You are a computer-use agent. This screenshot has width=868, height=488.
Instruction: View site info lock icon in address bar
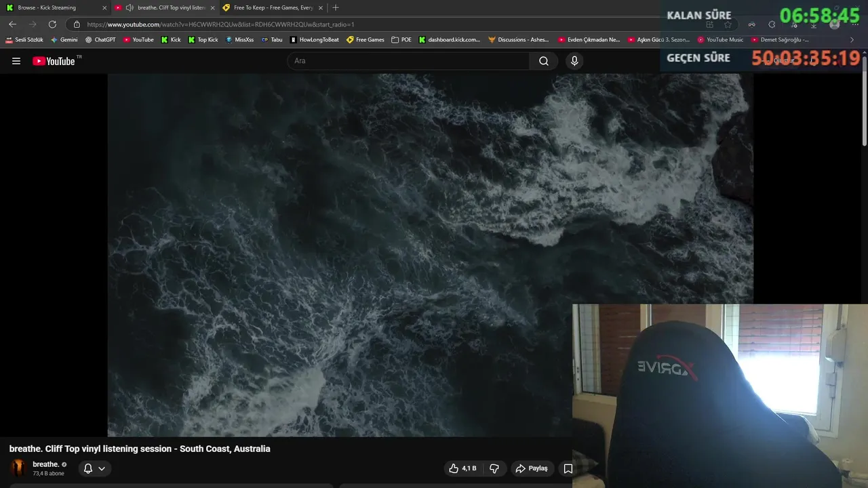click(x=77, y=24)
